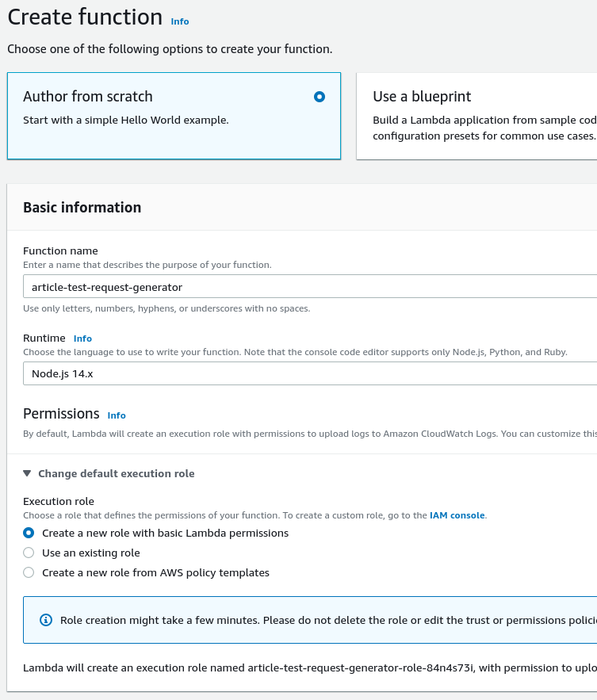Viewport: 597px width, 700px height.
Task: Click the Permissions section heading text
Action: (61, 414)
